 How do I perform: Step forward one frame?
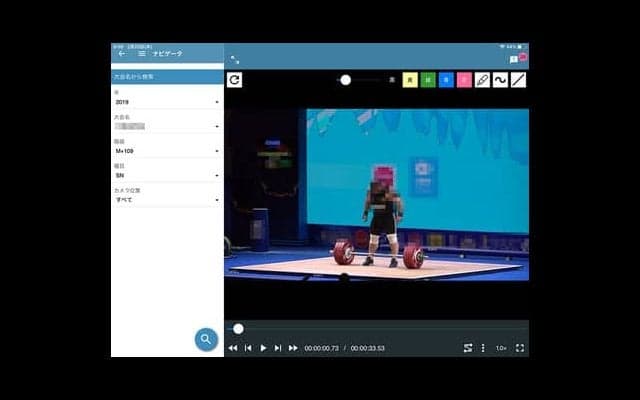278,348
